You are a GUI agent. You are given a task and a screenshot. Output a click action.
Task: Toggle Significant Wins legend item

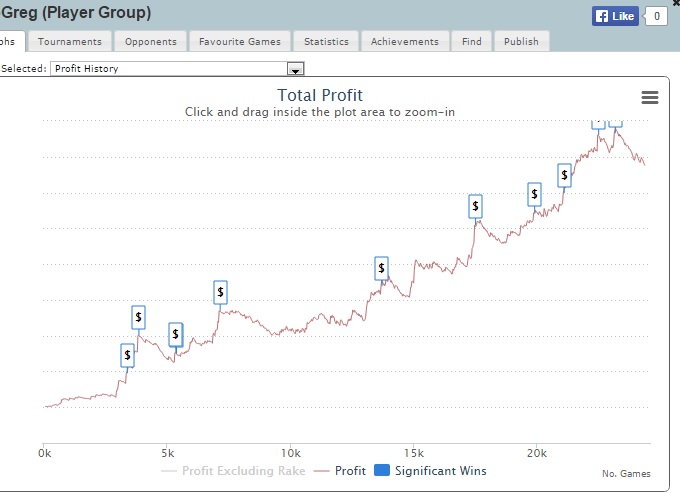pyautogui.click(x=431, y=470)
